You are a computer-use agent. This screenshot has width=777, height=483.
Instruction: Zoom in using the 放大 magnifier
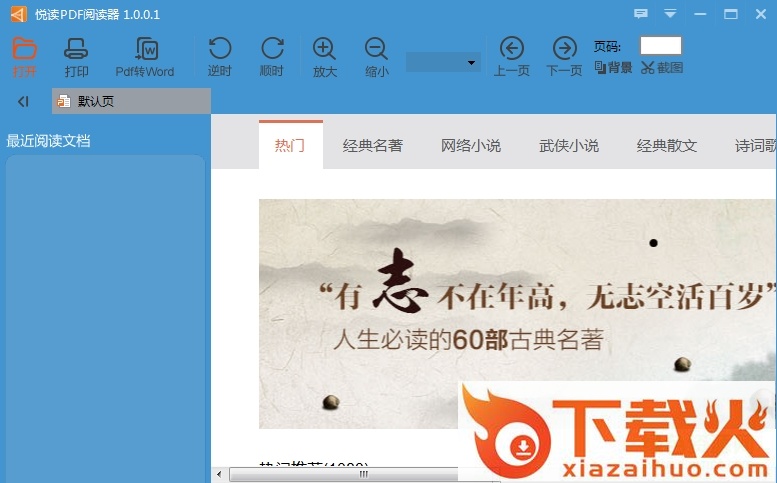click(x=325, y=56)
